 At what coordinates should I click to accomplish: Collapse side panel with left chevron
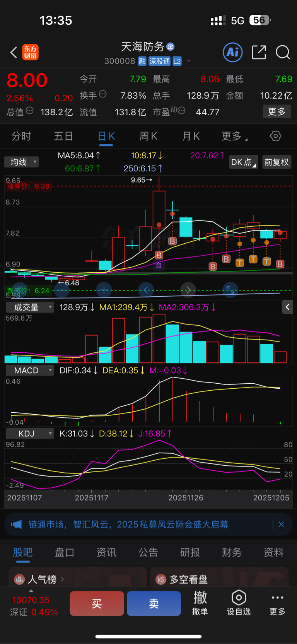287,307
